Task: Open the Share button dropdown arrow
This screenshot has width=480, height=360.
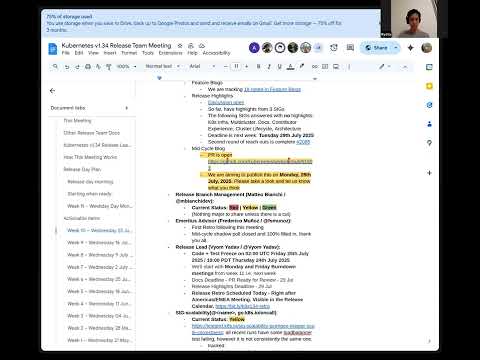Action: pos(396,48)
